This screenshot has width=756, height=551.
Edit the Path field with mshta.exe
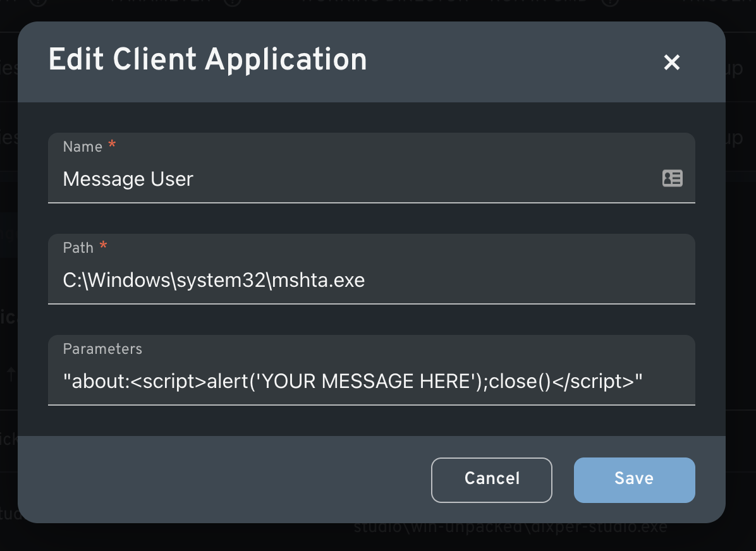click(x=371, y=269)
